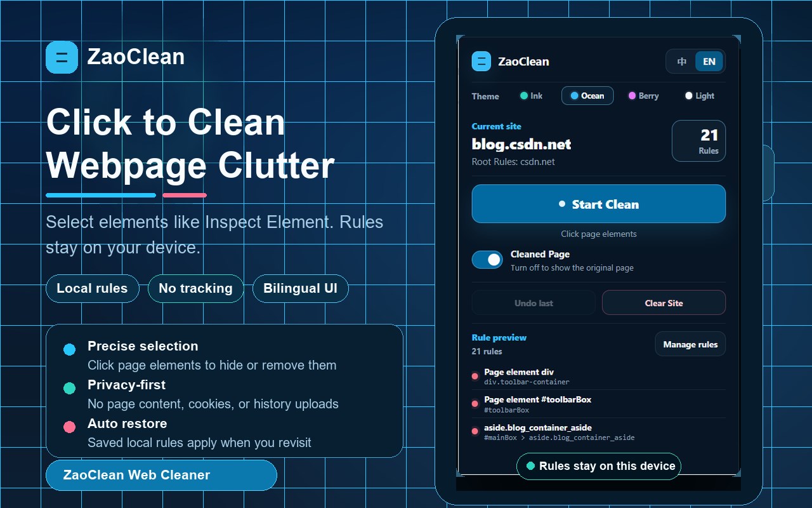The width and height of the screenshot is (812, 508).
Task: Select the aside.blog_container_aside rule row
Action: click(599, 432)
